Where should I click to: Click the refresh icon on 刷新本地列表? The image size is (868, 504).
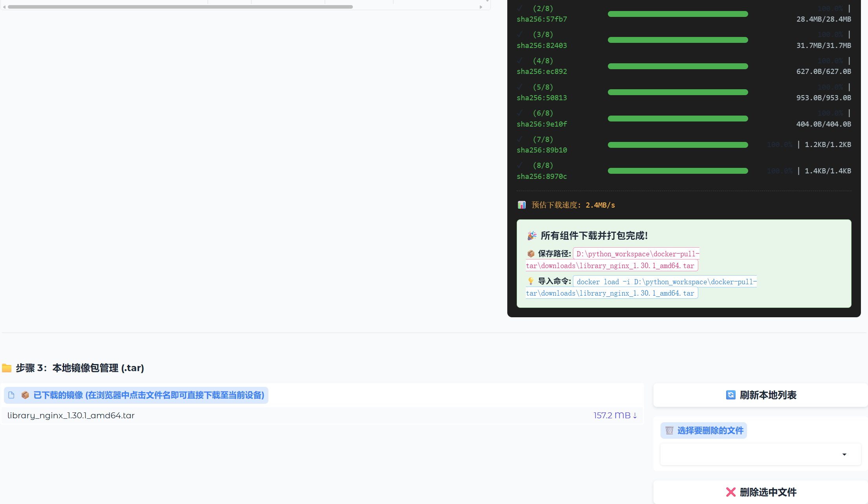pos(730,395)
